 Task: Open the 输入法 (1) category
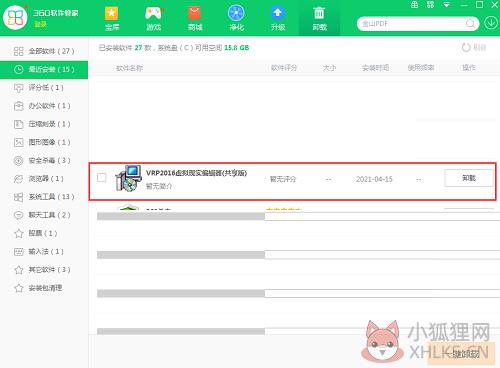click(x=44, y=252)
